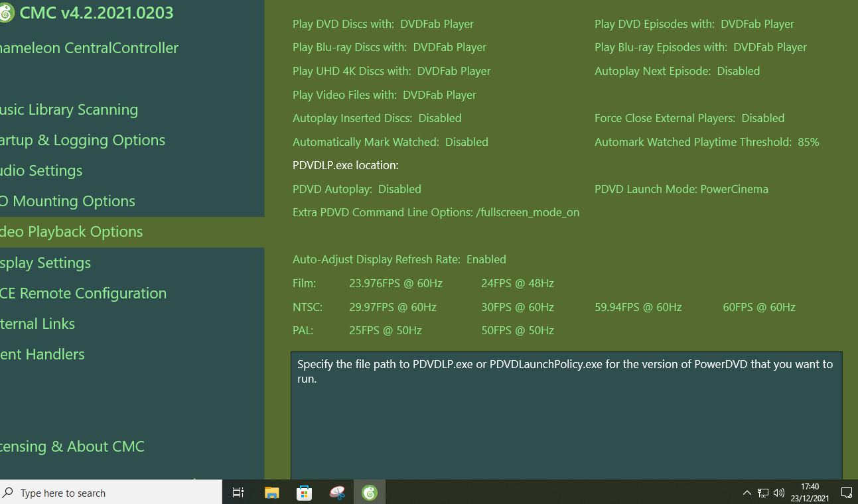Toggle Autoplay Inserted Discs setting
The width and height of the screenshot is (858, 504).
click(377, 118)
